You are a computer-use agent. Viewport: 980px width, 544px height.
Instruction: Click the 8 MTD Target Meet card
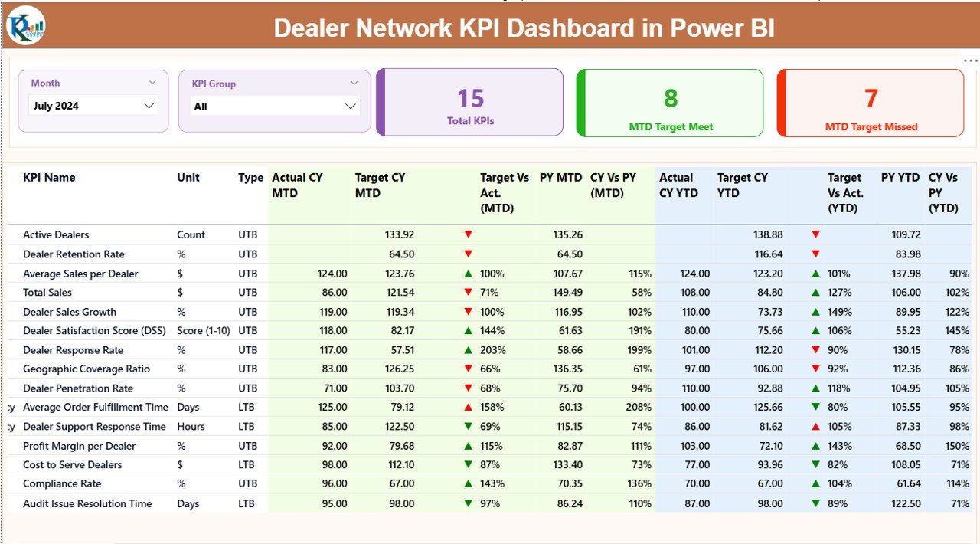pos(669,103)
